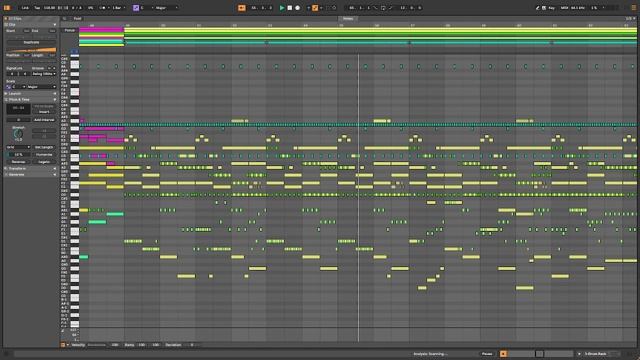This screenshot has height=360, width=640.
Task: Click the Fit to Scale button
Action: tap(44, 106)
